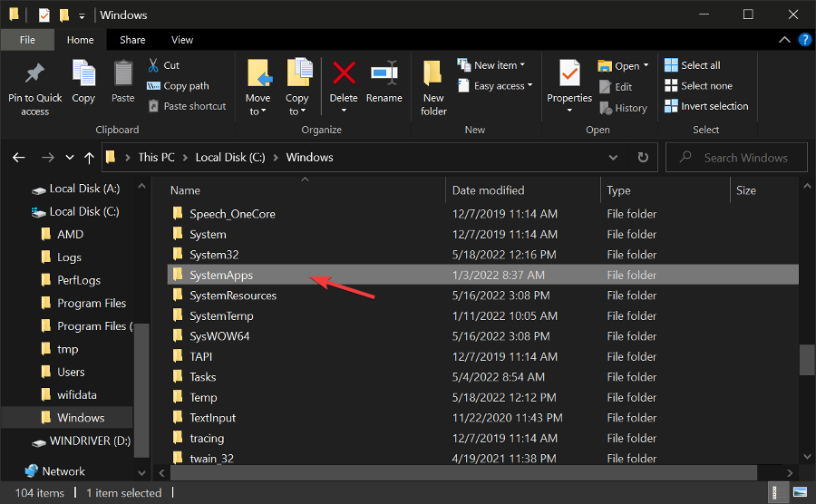Screen dimensions: 816x504
Task: Select the Speech_OneCore folder
Action: (x=482, y=214)
